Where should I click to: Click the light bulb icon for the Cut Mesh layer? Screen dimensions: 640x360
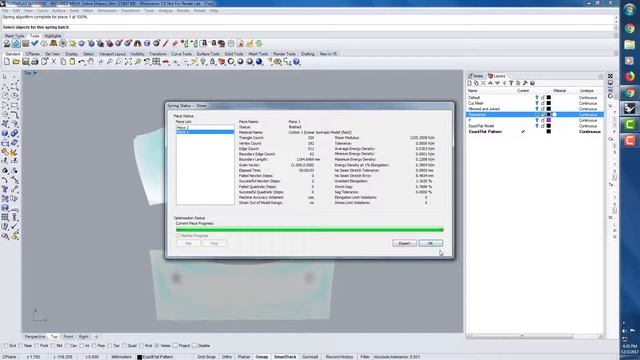[537, 103]
